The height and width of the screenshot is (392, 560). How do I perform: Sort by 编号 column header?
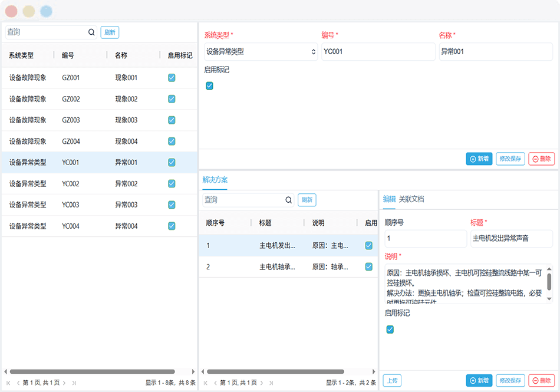click(68, 55)
